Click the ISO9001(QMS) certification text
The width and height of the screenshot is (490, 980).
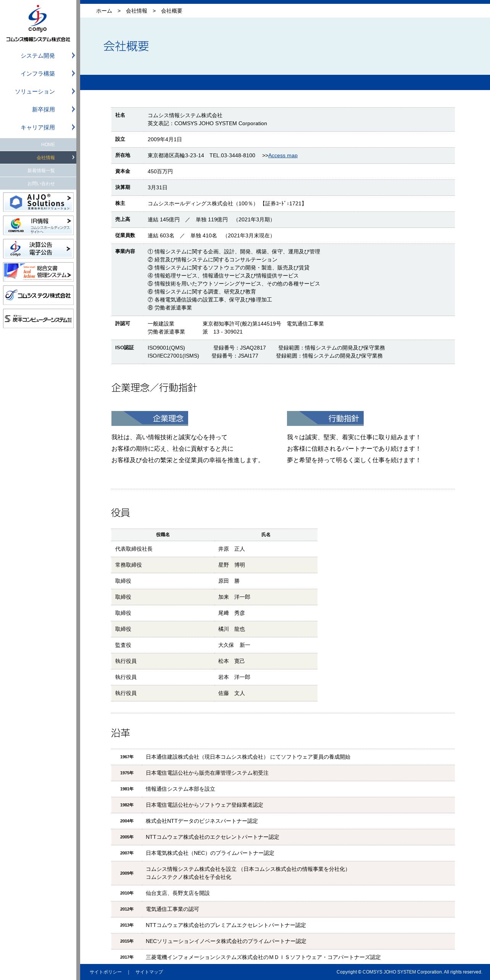166,348
